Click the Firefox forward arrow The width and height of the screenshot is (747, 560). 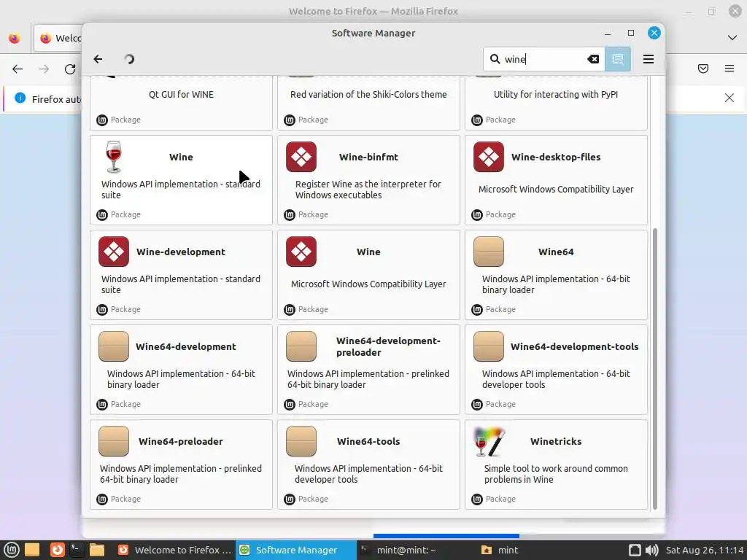pos(44,69)
